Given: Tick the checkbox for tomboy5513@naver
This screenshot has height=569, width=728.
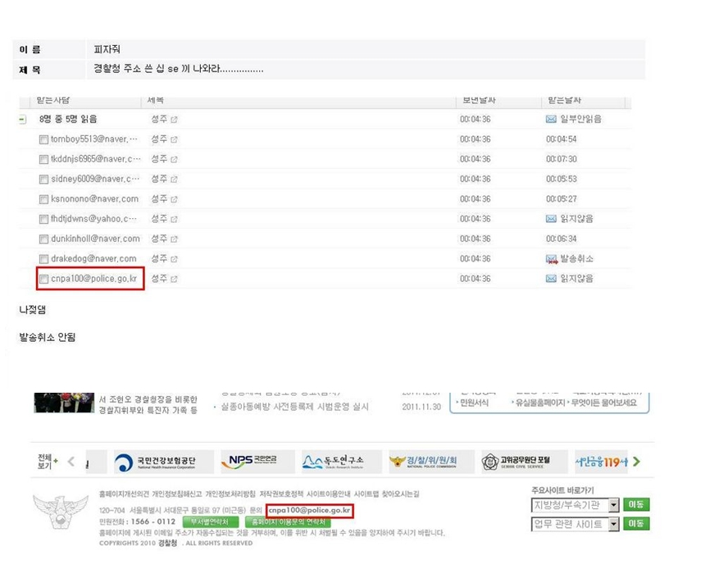Looking at the screenshot, I should pos(43,139).
